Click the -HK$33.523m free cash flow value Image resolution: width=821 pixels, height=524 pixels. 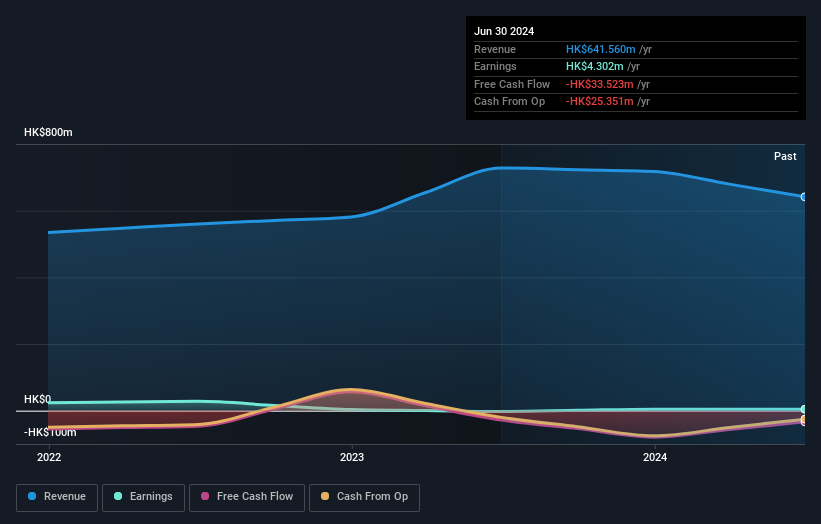coord(600,84)
